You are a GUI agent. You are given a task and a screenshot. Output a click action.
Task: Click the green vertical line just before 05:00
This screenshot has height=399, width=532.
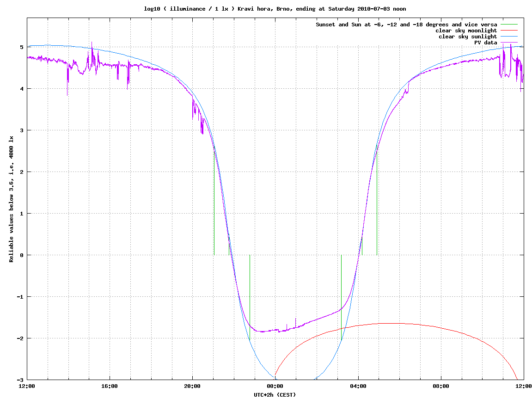377,200
